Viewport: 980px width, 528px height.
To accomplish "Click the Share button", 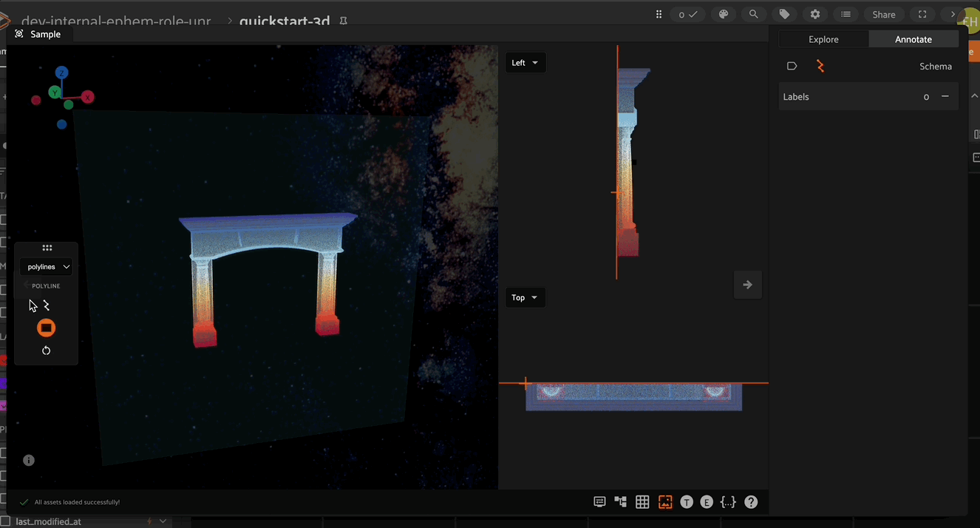I will (883, 14).
